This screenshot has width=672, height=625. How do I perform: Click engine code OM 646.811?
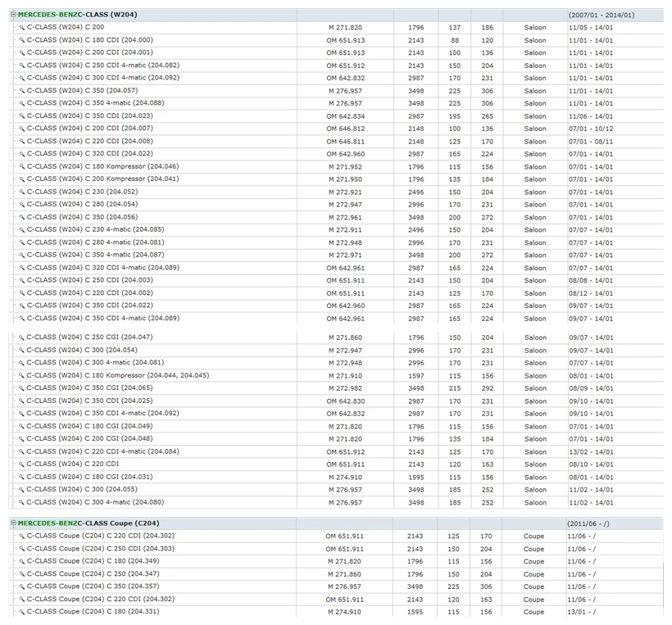[x=346, y=142]
